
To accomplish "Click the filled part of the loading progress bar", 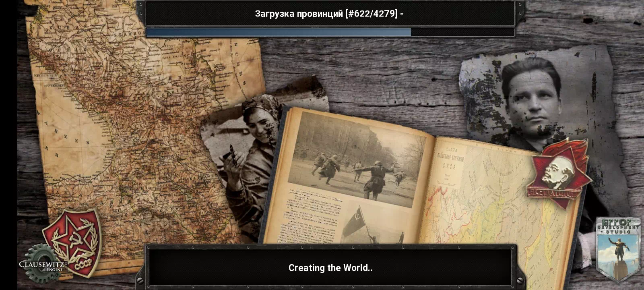I will tap(278, 32).
